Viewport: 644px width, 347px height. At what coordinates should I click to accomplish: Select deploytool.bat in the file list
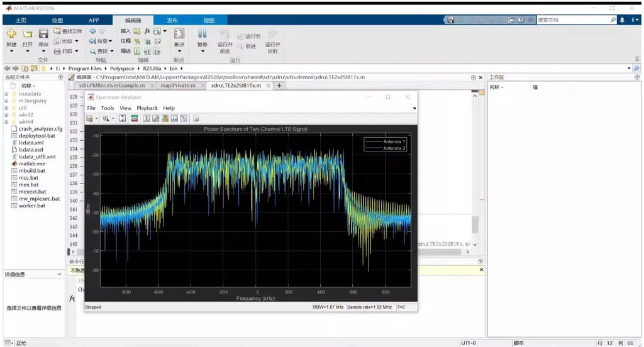37,136
